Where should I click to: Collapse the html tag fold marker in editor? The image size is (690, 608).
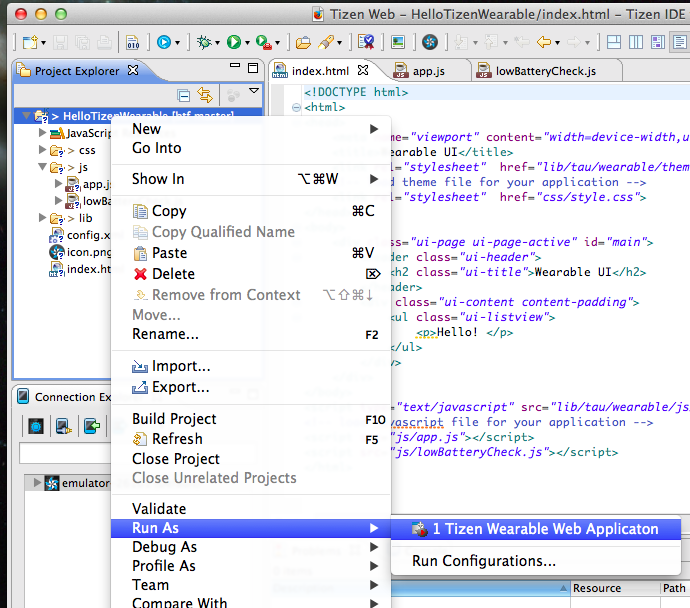tap(296, 107)
